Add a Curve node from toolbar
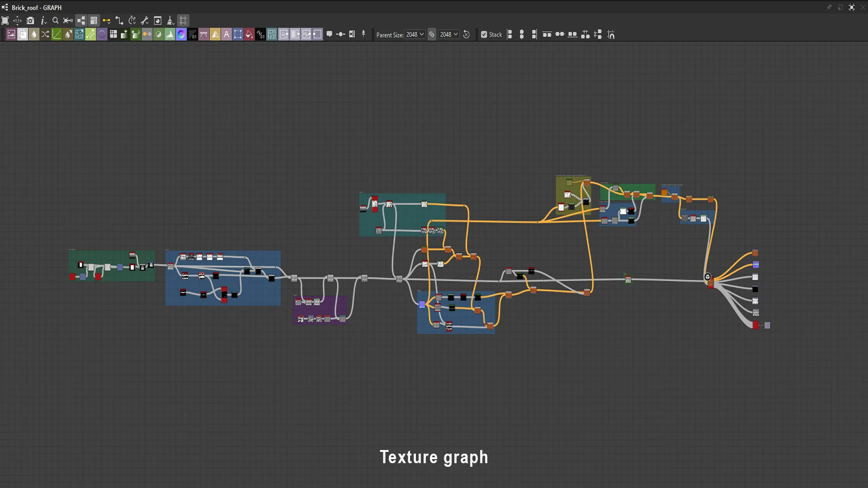 pos(57,34)
